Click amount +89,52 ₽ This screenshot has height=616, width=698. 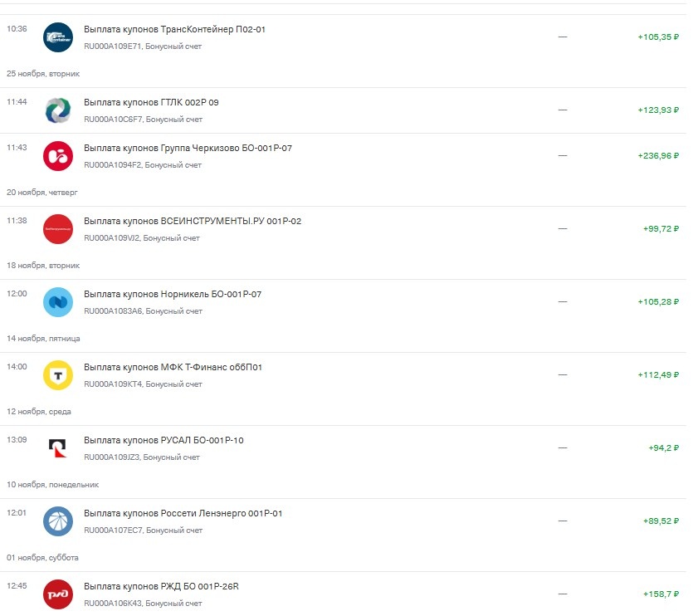click(661, 521)
